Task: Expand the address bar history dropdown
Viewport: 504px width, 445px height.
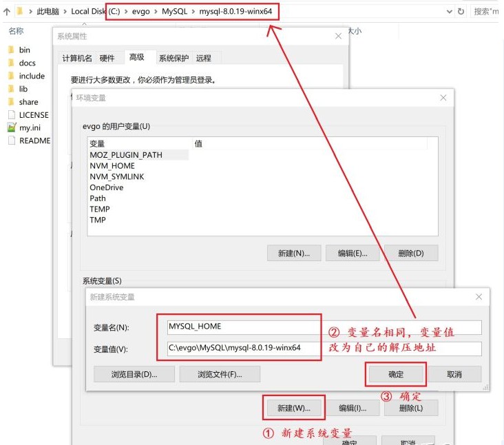Action: pos(450,12)
